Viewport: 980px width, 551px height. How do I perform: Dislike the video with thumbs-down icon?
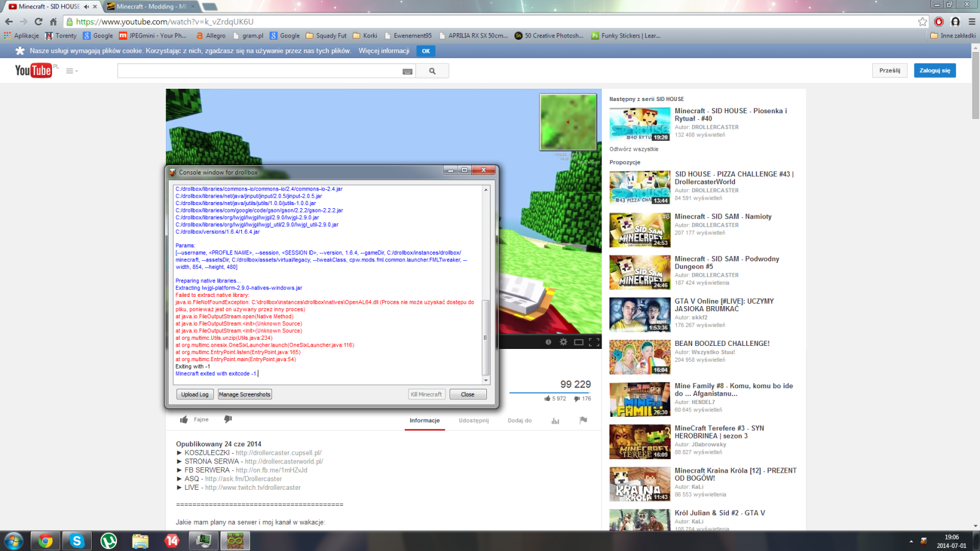[x=228, y=419]
